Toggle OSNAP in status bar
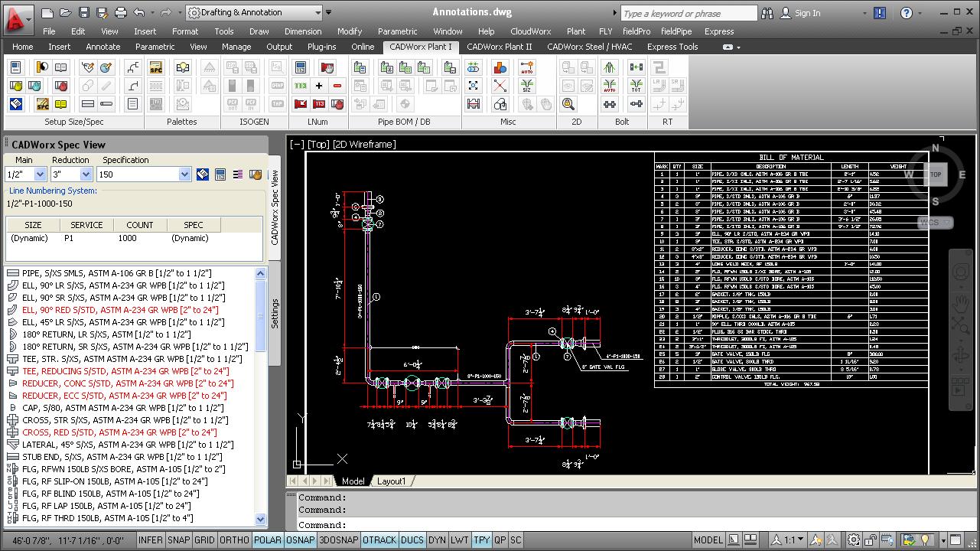 [300, 540]
